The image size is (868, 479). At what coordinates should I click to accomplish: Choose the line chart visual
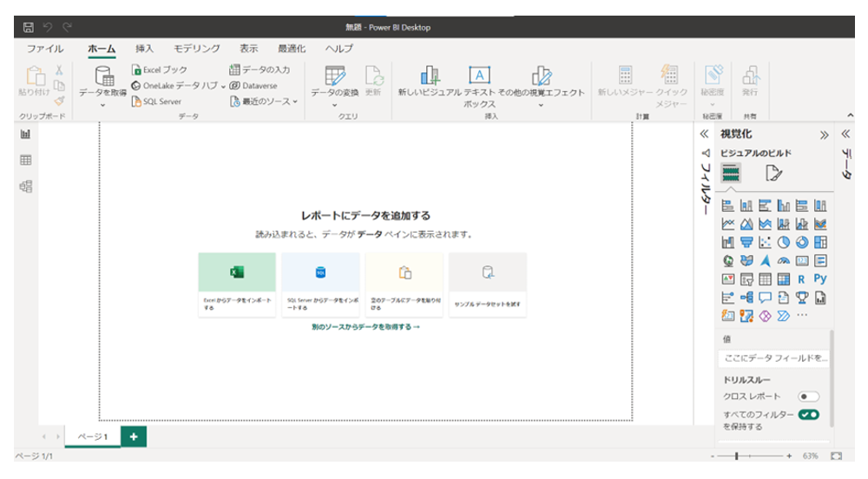pyautogui.click(x=728, y=224)
